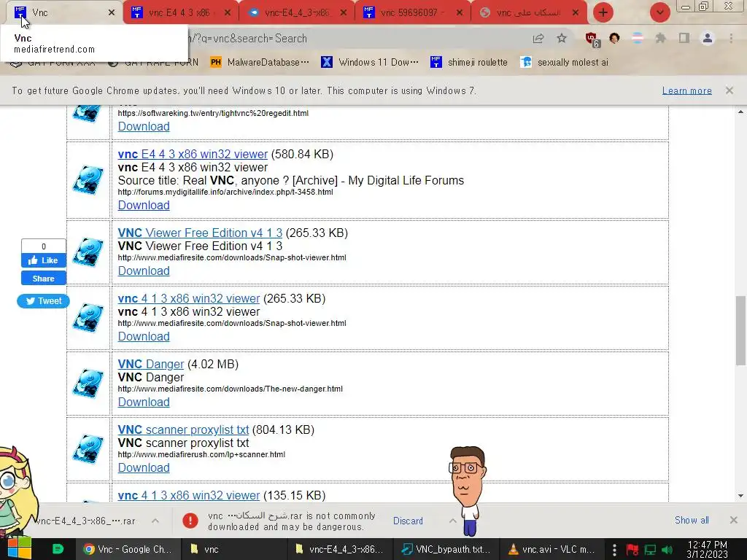Open the 135.15 KB vnc 4 1 3 viewer link
This screenshot has width=747, height=560.
[x=189, y=496]
